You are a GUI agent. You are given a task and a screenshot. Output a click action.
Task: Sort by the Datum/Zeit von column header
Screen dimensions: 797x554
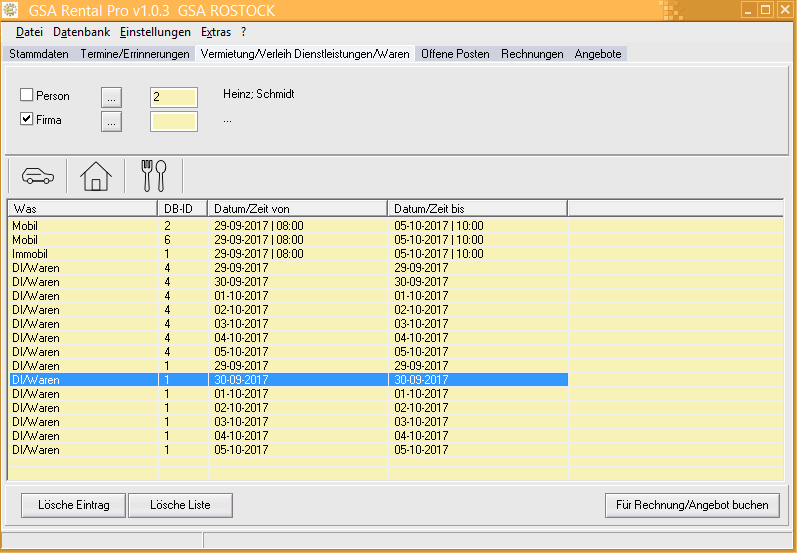(297, 208)
